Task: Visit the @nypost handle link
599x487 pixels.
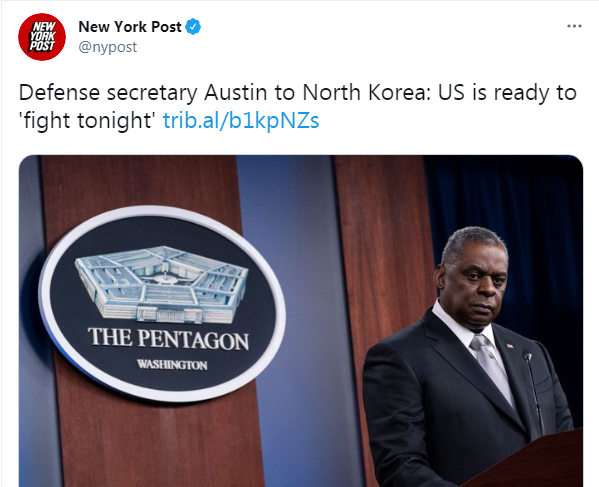Action: coord(108,47)
